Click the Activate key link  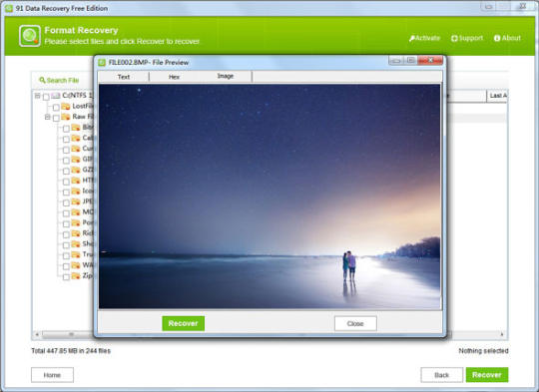(424, 38)
